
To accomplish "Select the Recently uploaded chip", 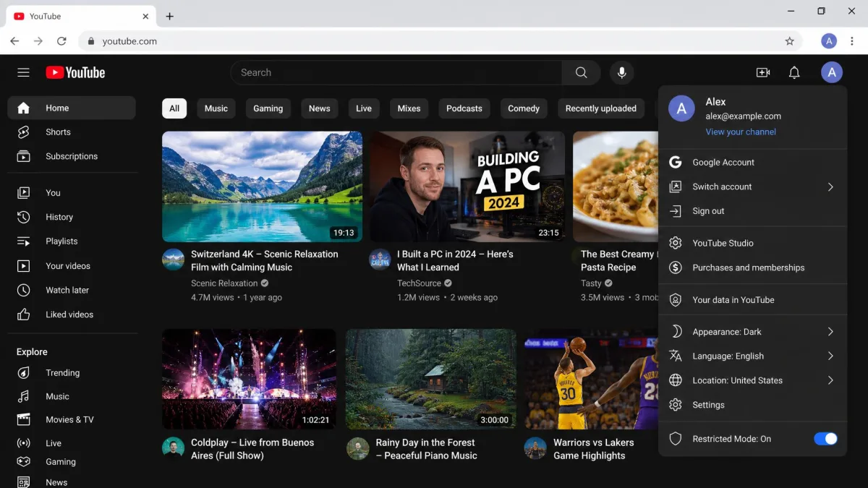I will point(600,108).
